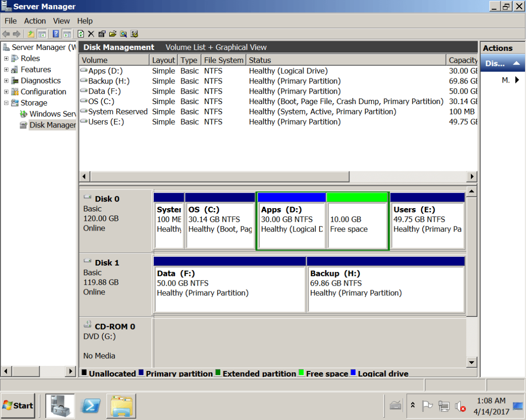Show hidden system tray icons
Screen dimensions: 526x420
[x=412, y=406]
